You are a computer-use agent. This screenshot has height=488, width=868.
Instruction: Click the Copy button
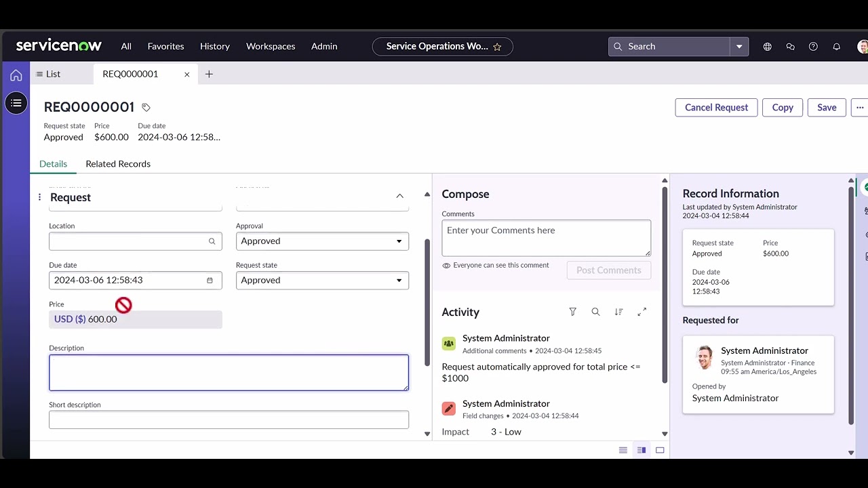pyautogui.click(x=783, y=107)
